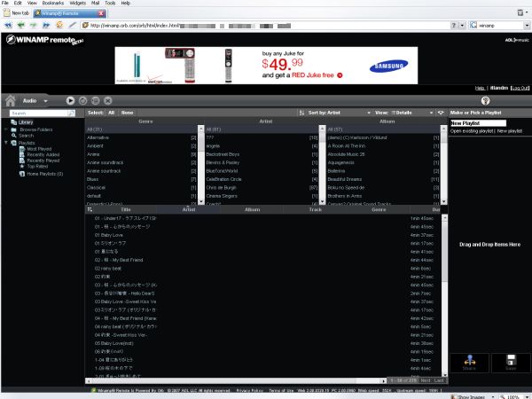Sort tracks by Title column header
Screen dimensions: 532x399
click(126, 209)
